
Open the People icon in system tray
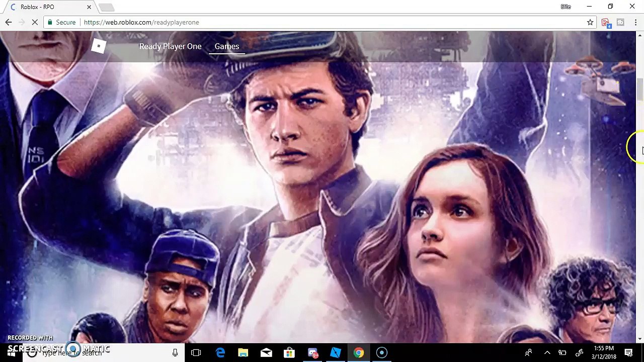(528, 353)
